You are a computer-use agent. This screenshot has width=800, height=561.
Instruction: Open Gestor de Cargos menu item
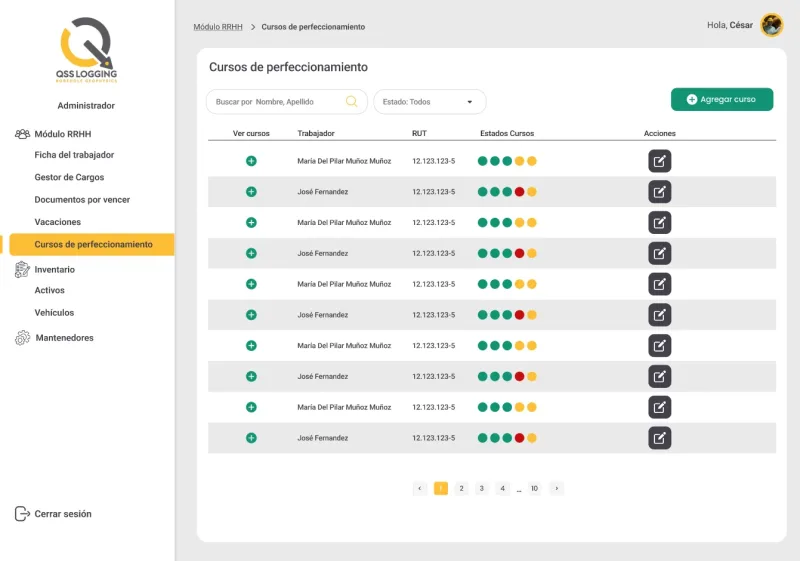coord(69,177)
